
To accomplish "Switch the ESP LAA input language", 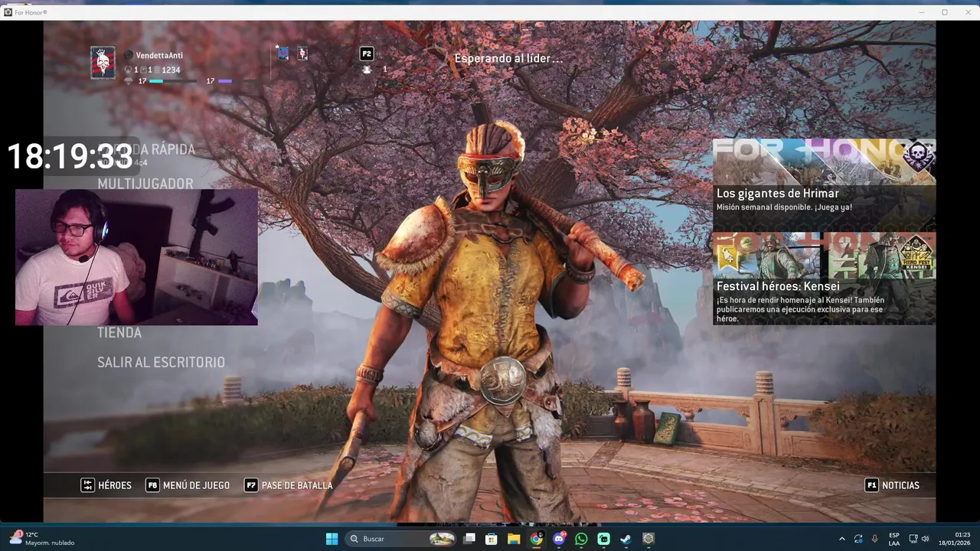I will click(894, 539).
